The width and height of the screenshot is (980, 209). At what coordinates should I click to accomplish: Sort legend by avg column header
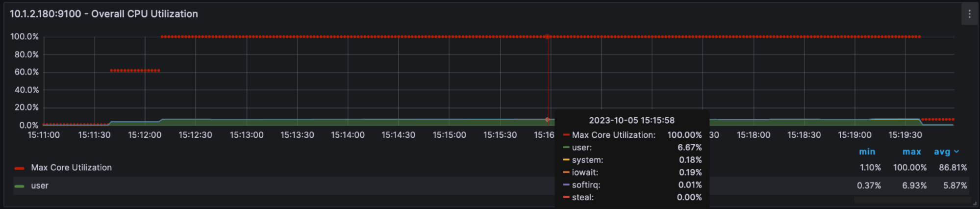click(946, 152)
